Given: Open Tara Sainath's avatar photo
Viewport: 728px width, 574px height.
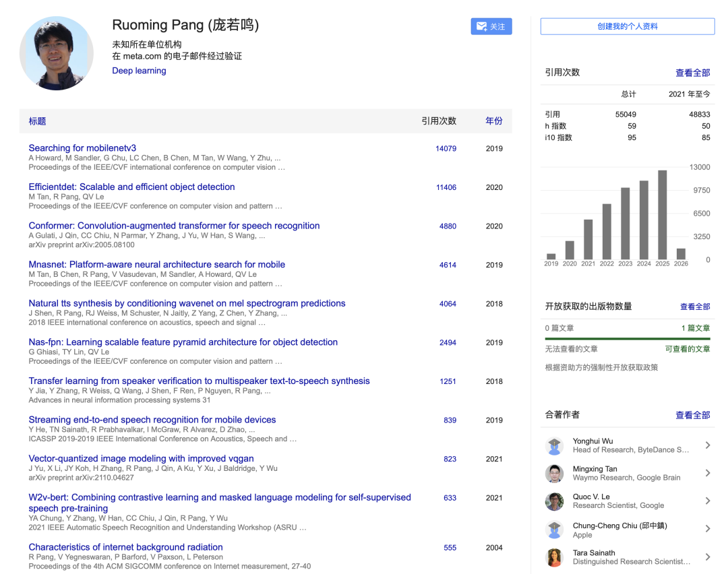Looking at the screenshot, I should click(x=554, y=557).
